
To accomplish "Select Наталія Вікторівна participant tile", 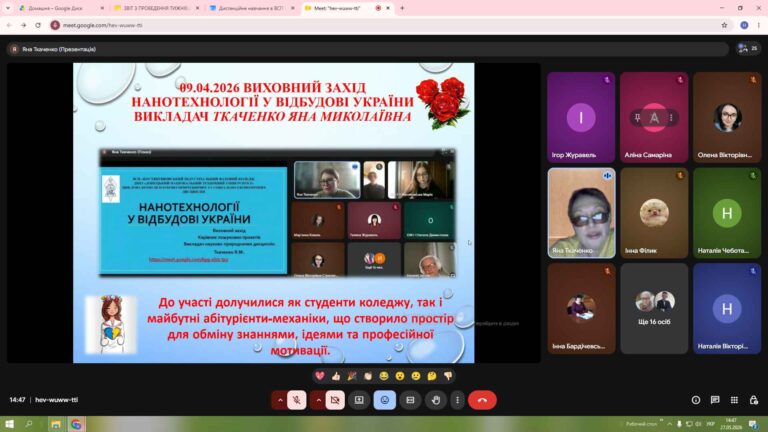I will coord(727,309).
